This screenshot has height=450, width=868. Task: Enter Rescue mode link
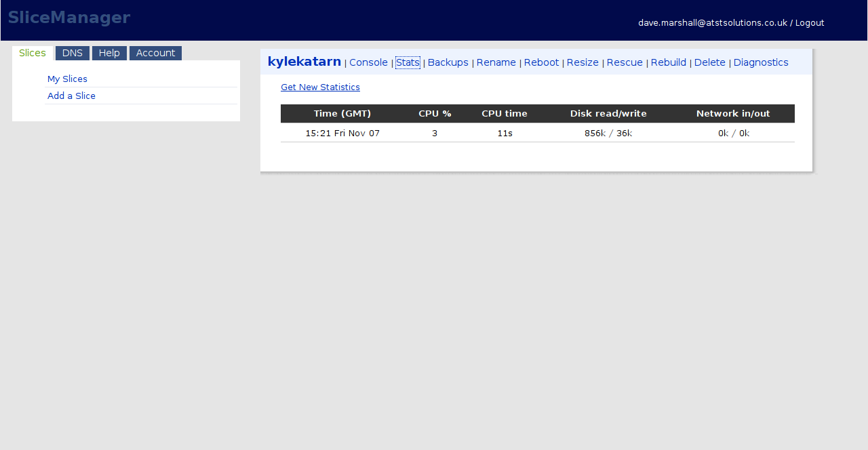tap(625, 62)
